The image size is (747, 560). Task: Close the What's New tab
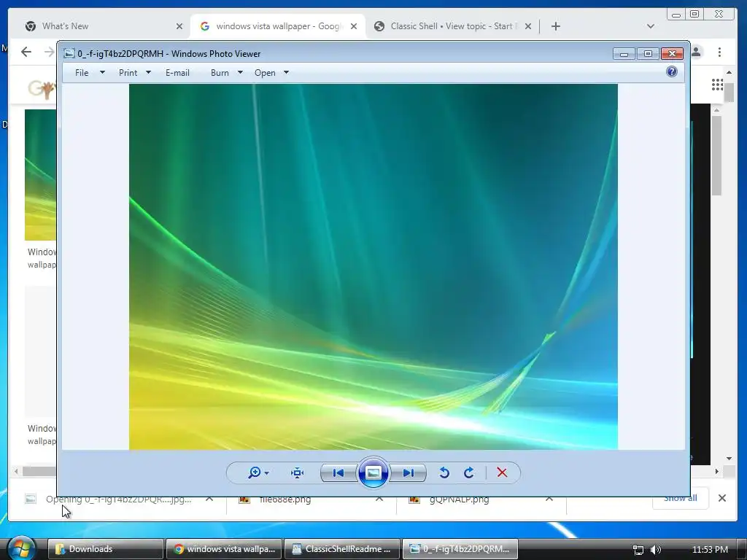coord(179,26)
